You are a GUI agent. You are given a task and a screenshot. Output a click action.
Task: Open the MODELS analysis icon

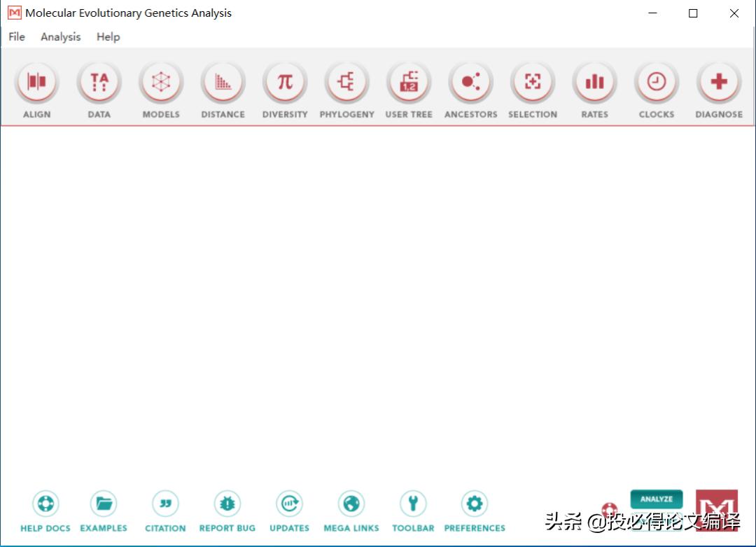[161, 82]
